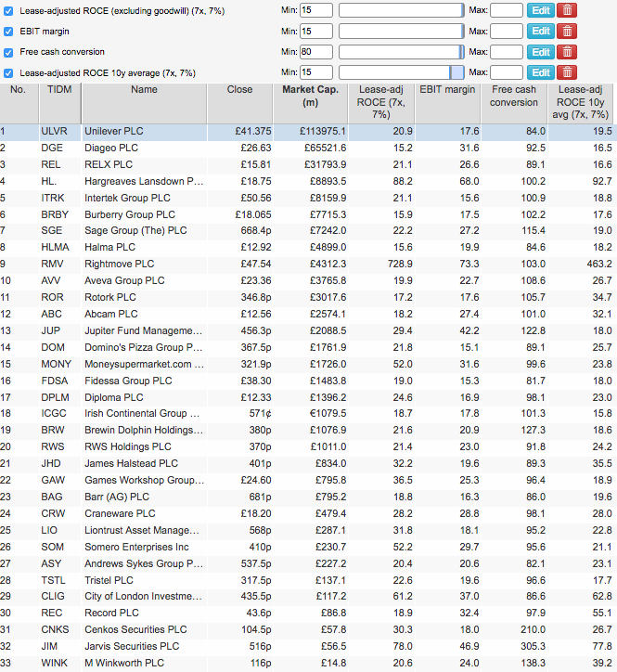
Task: Select RWS Holdings PLC row
Action: coord(308,447)
